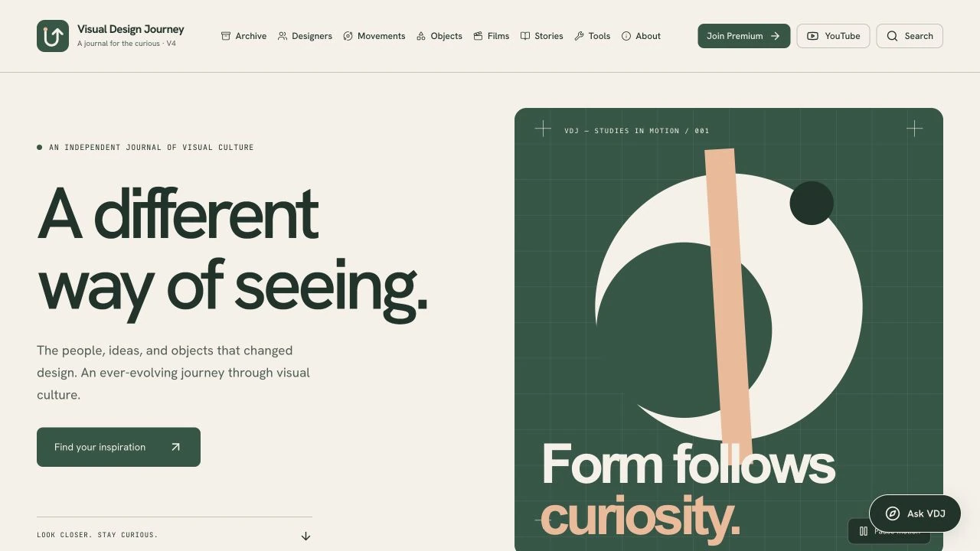Viewport: 980px width, 551px height.
Task: Open the About page
Action: point(641,36)
